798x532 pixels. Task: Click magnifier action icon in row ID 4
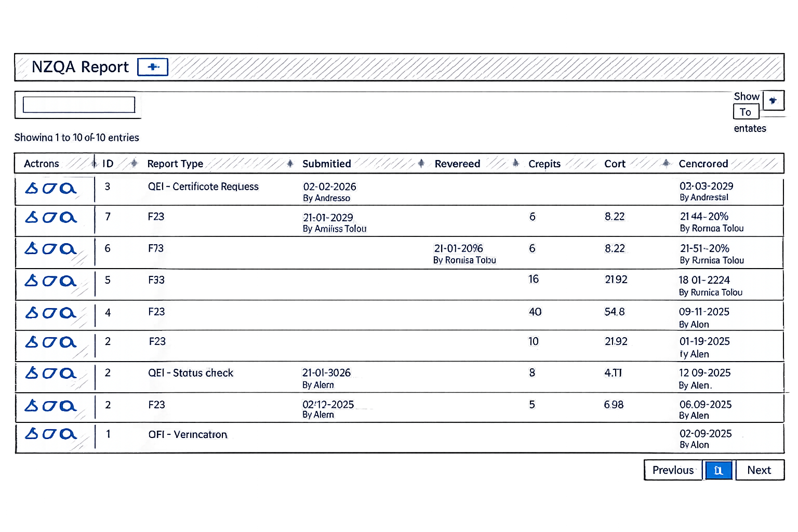pyautogui.click(x=68, y=312)
